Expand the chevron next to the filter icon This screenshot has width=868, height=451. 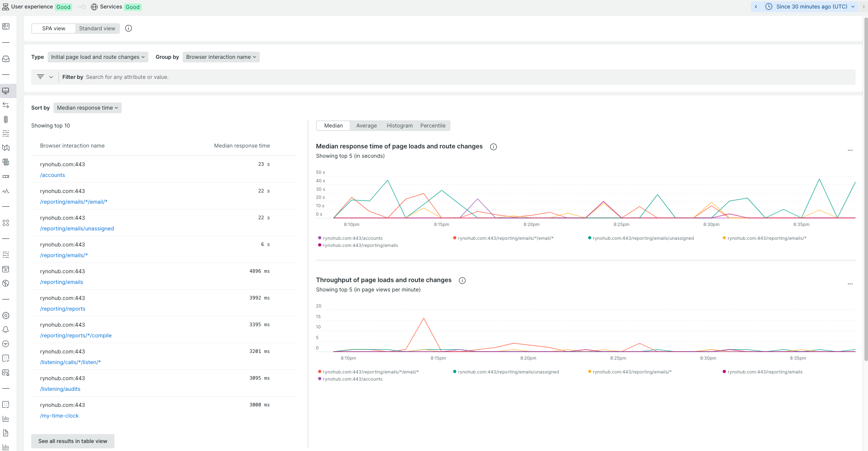point(51,77)
